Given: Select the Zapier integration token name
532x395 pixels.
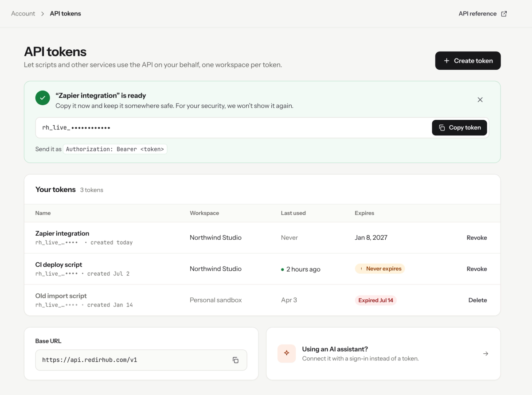Looking at the screenshot, I should (x=62, y=233).
